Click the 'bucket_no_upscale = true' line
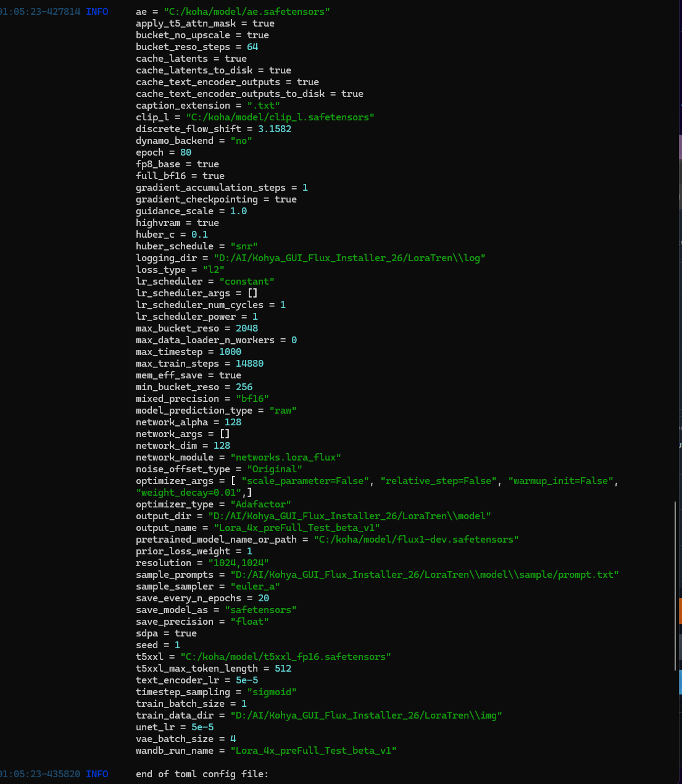The width and height of the screenshot is (682, 784). pyautogui.click(x=202, y=35)
